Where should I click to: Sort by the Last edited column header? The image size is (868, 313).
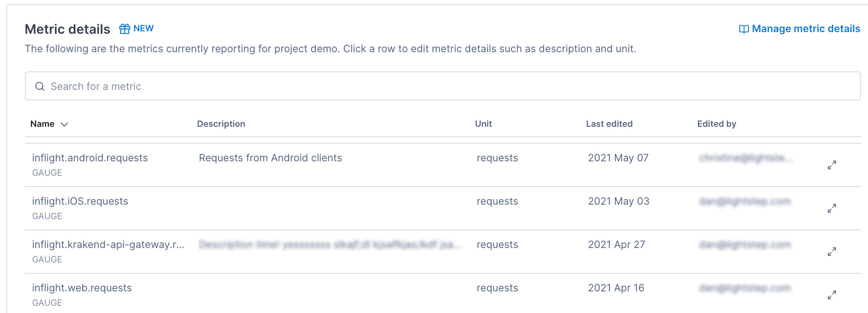(x=609, y=124)
